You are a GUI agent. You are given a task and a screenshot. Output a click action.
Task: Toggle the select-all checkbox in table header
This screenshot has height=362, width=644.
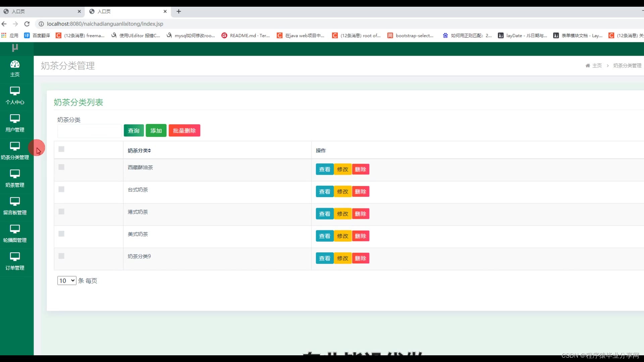click(x=61, y=149)
